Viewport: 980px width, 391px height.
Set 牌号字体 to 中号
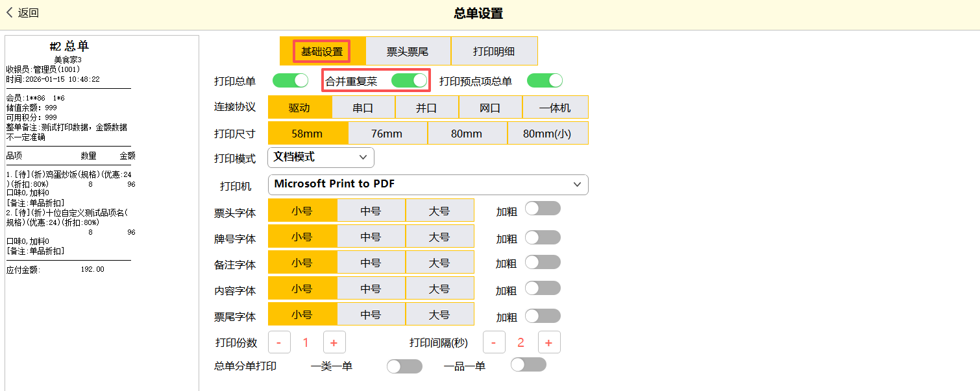(x=371, y=237)
